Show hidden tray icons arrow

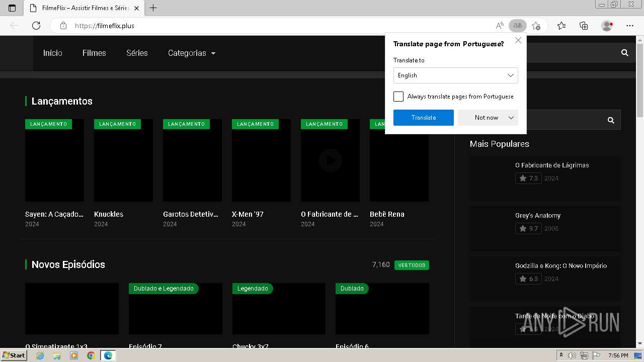pos(561,355)
